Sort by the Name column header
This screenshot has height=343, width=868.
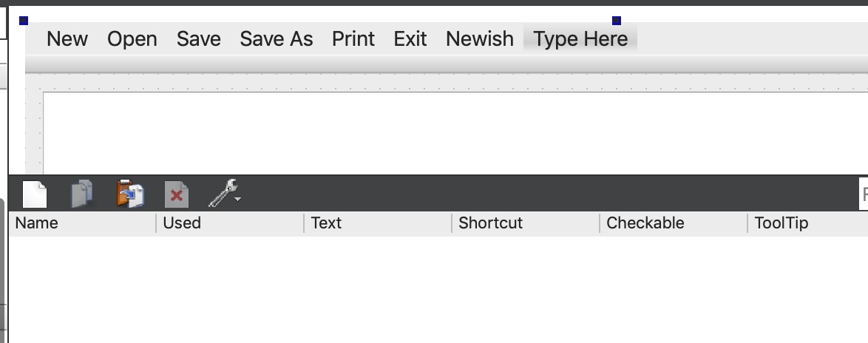coord(37,223)
